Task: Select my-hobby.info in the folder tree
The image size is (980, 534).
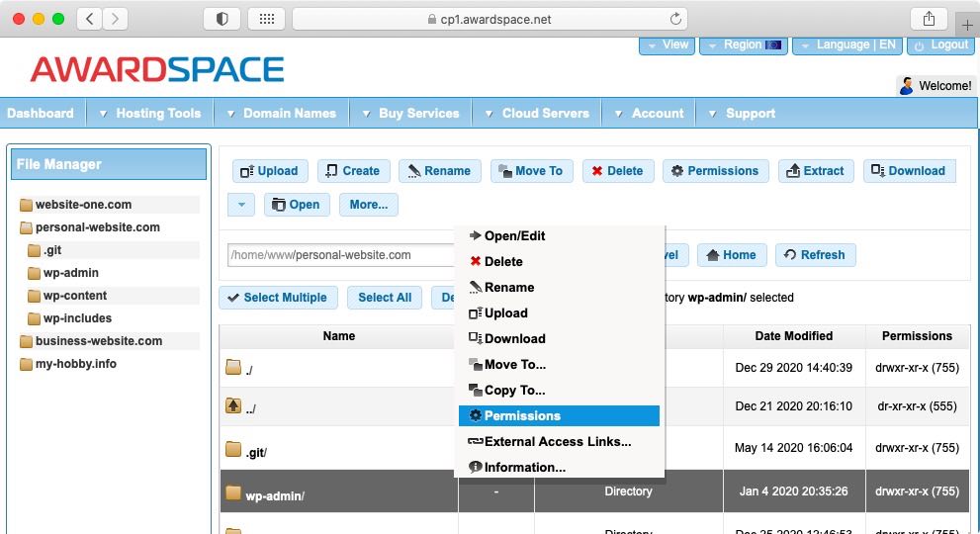Action: pos(75,363)
